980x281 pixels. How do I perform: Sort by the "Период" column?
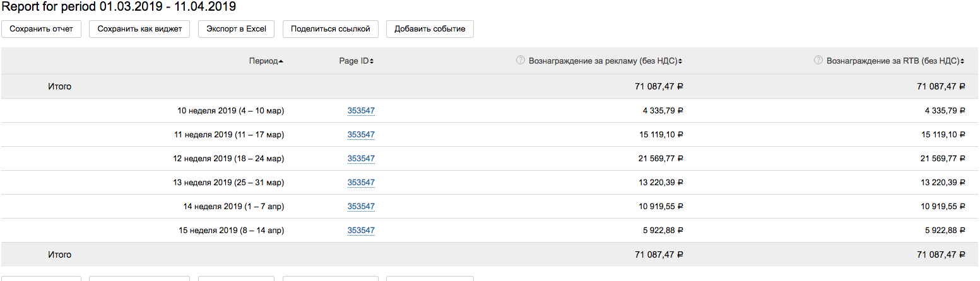pyautogui.click(x=266, y=61)
